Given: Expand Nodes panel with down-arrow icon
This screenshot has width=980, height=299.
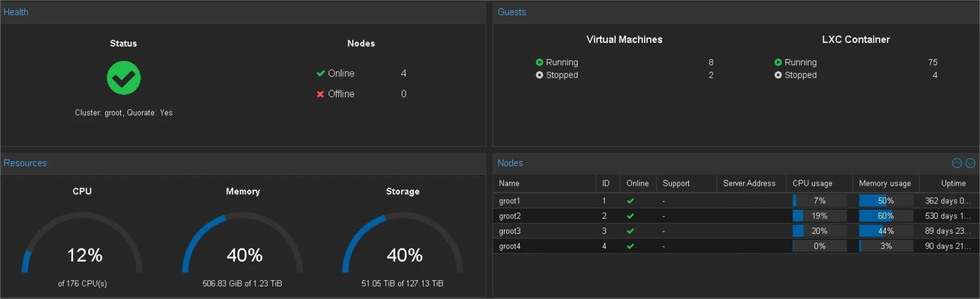Looking at the screenshot, I should (970, 163).
